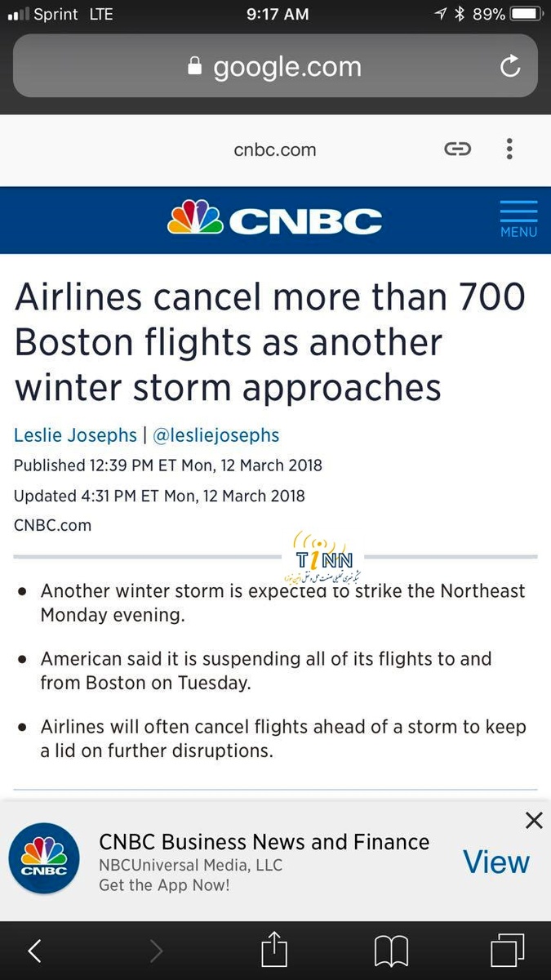Image resolution: width=551 pixels, height=980 pixels.
Task: Show open tabs with tabs icon
Action: coord(507,951)
